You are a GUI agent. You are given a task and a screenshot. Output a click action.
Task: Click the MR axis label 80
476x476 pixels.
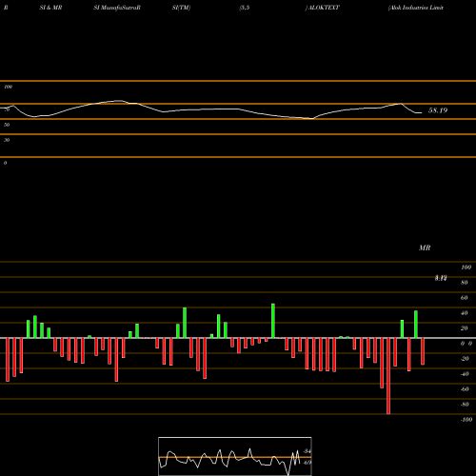[x=465, y=283]
